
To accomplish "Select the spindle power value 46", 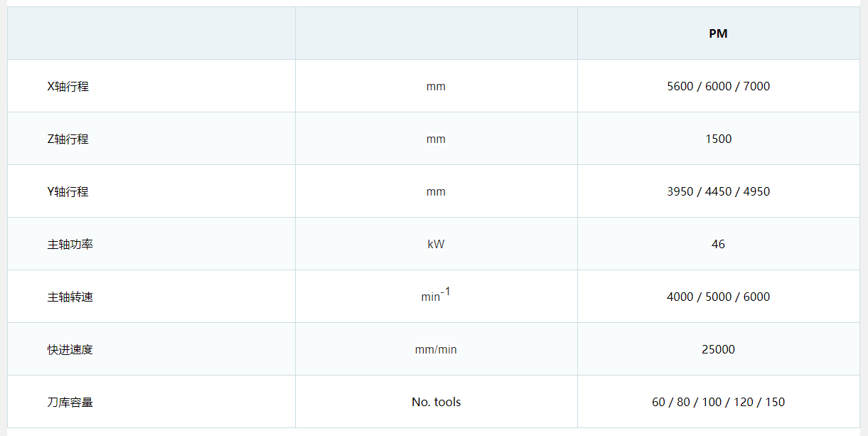I will pyautogui.click(x=718, y=244).
